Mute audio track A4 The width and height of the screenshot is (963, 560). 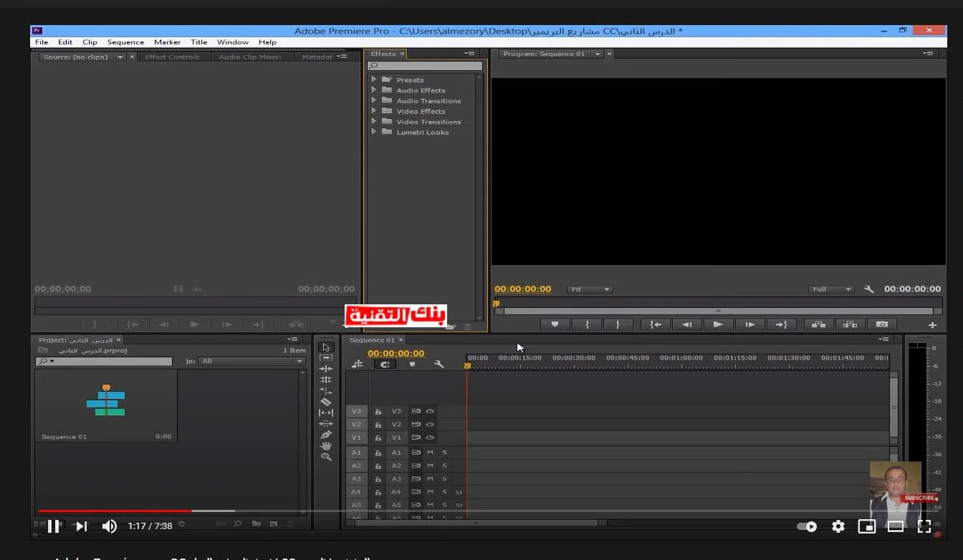431,492
